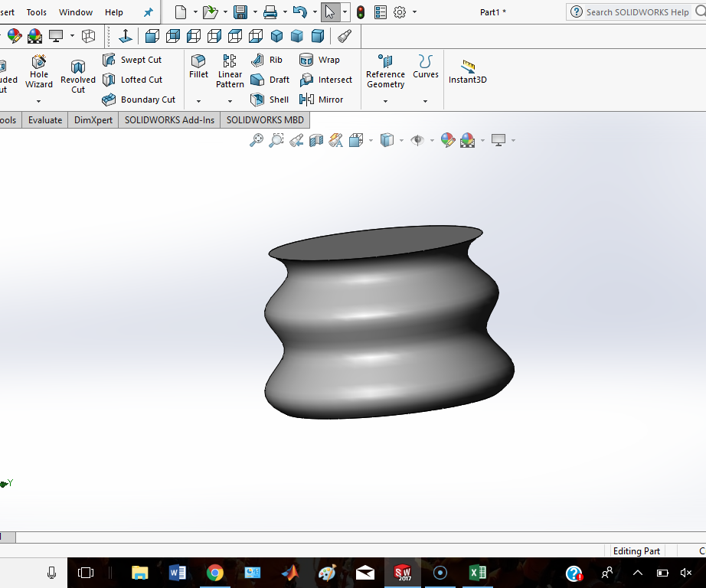Select the Shell feature tool
706x588 pixels.
270,100
